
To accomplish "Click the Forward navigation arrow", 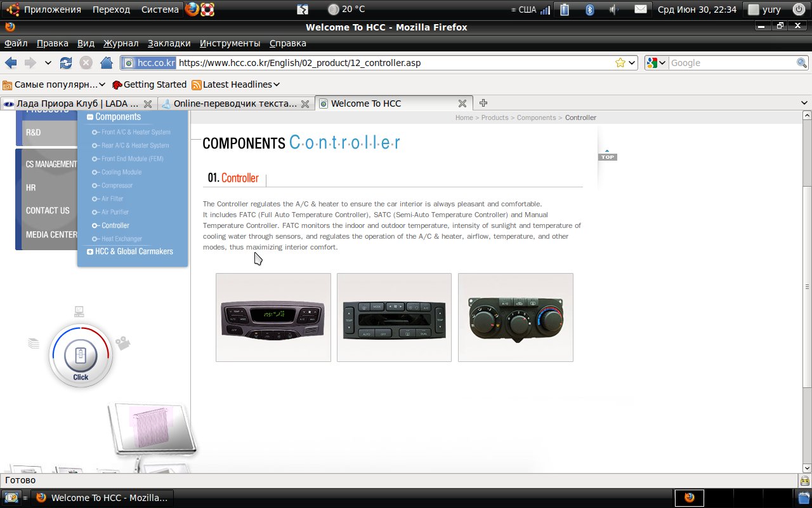I will 30,63.
